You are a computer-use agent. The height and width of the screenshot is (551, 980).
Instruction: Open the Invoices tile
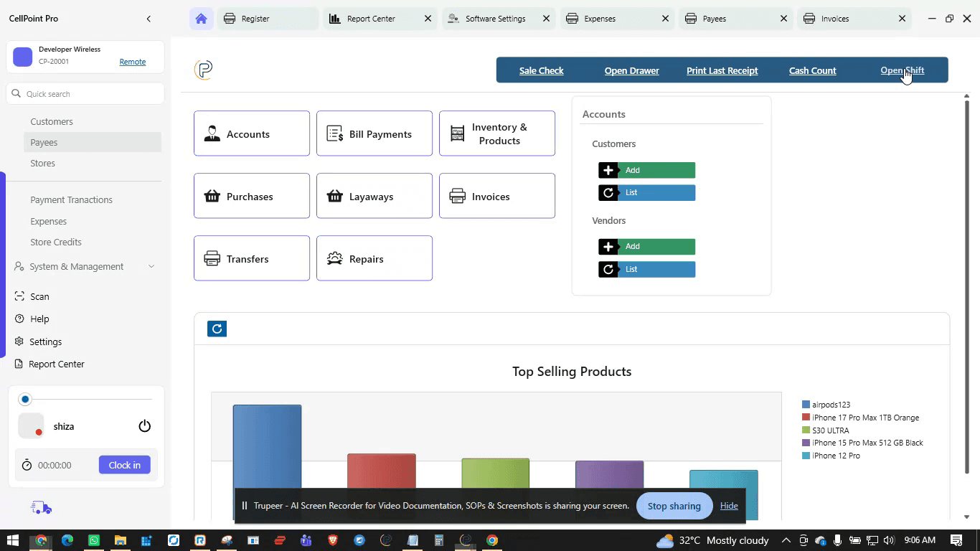[x=497, y=196]
